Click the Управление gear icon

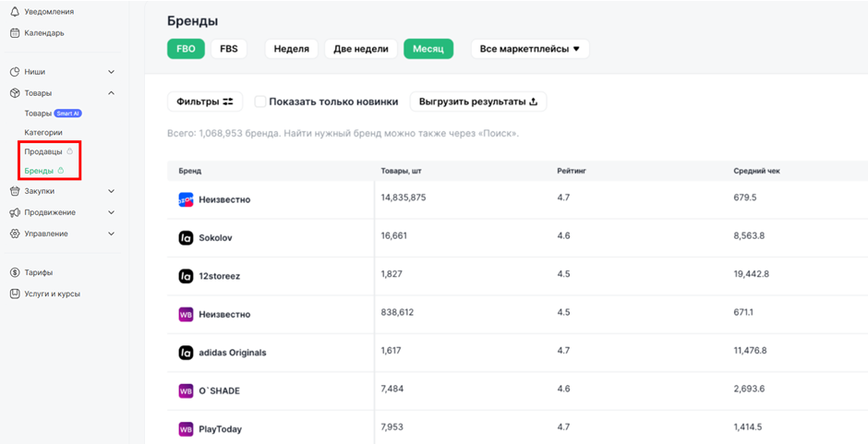click(x=15, y=234)
